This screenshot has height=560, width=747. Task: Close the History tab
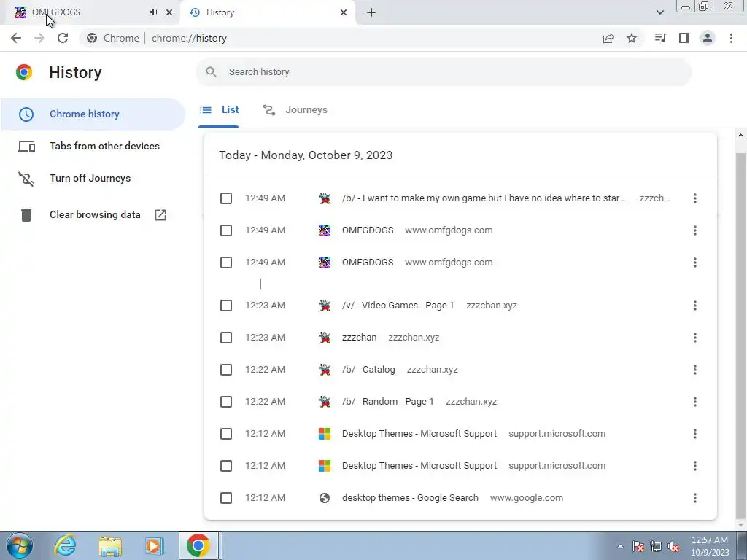click(x=344, y=12)
